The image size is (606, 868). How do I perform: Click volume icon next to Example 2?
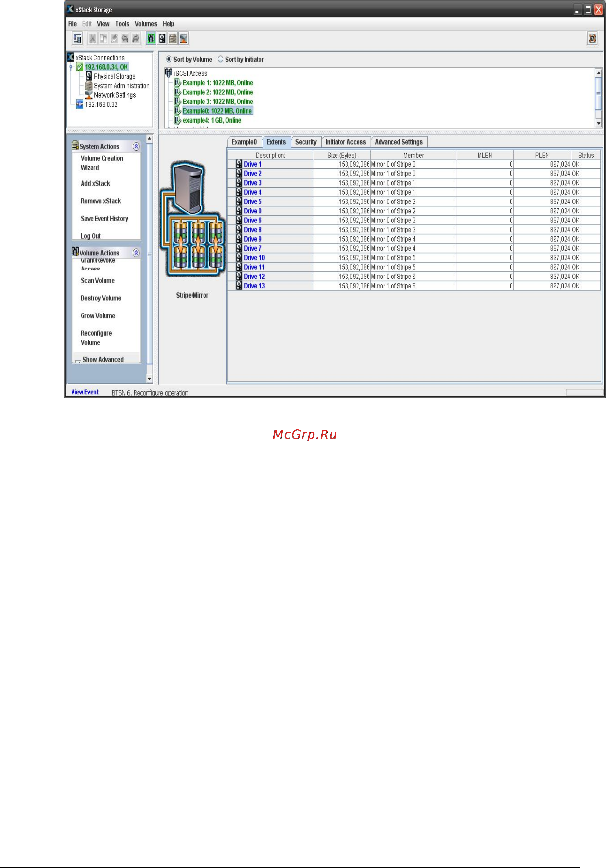click(x=177, y=92)
